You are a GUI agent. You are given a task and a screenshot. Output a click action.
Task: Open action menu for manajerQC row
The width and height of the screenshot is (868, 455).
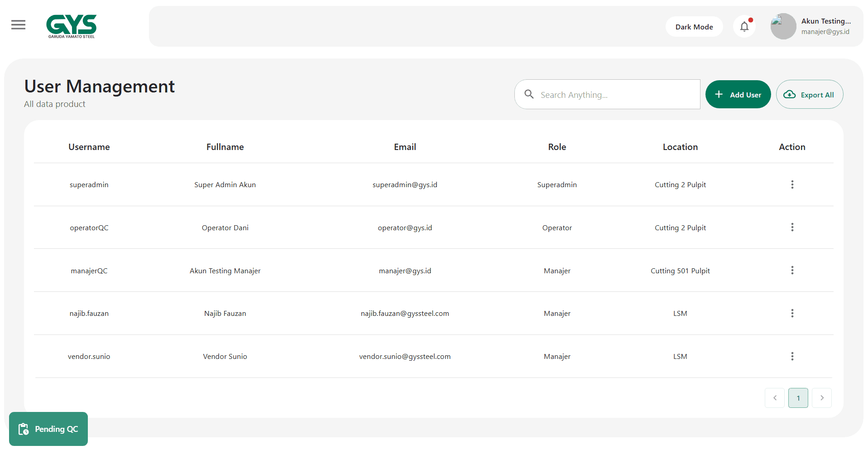pos(792,271)
